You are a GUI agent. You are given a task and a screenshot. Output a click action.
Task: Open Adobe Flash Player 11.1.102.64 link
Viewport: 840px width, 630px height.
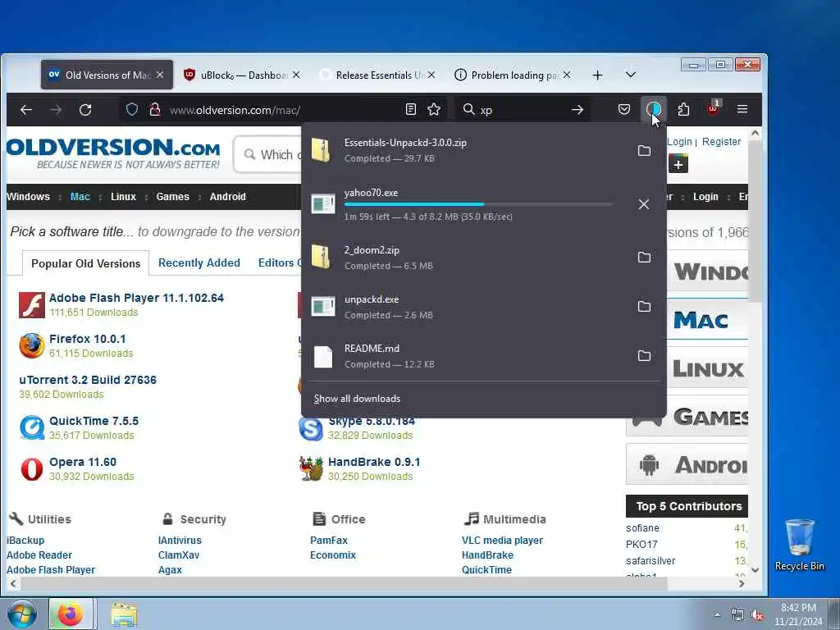(x=137, y=298)
